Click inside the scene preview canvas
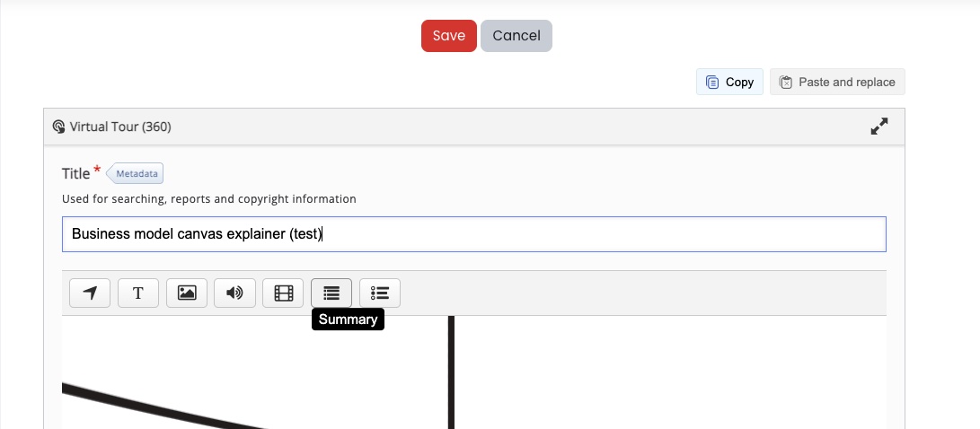This screenshot has height=429, width=980. click(x=473, y=372)
